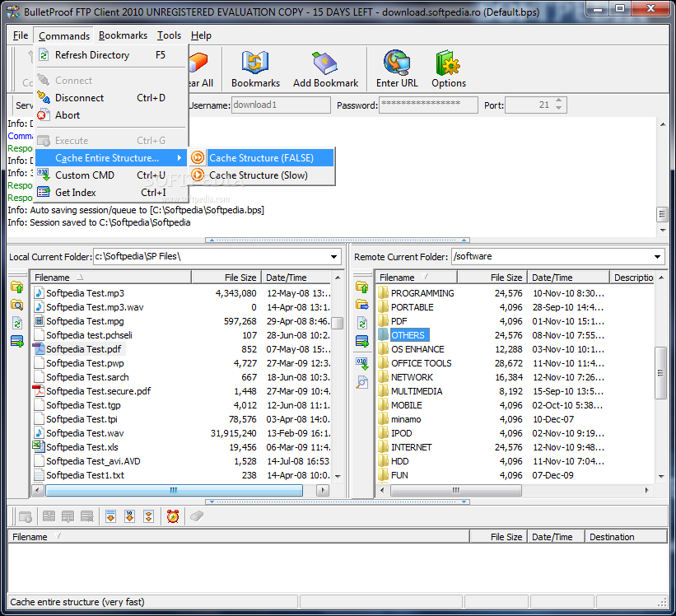
Task: Click the grayed process queue icon
Action: click(26, 516)
